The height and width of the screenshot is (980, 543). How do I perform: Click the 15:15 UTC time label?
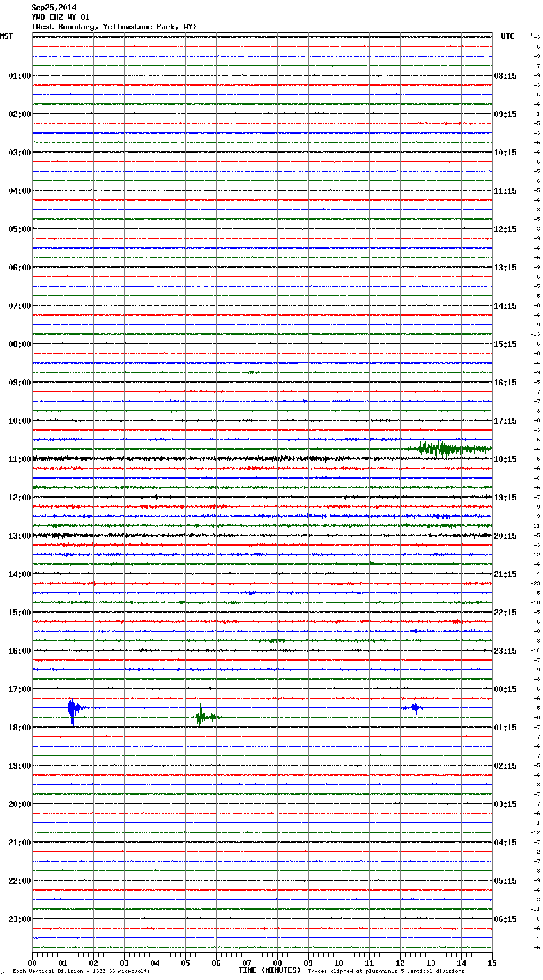point(505,344)
